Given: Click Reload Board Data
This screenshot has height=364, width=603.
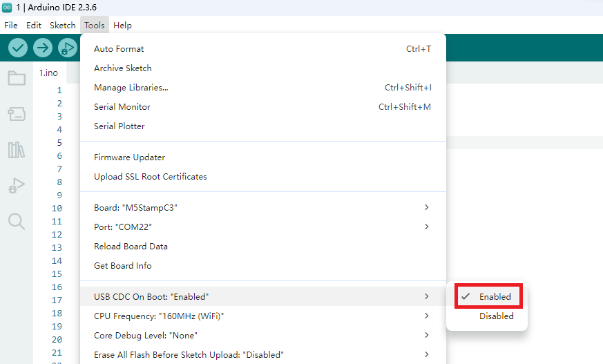Looking at the screenshot, I should [x=263, y=247].
